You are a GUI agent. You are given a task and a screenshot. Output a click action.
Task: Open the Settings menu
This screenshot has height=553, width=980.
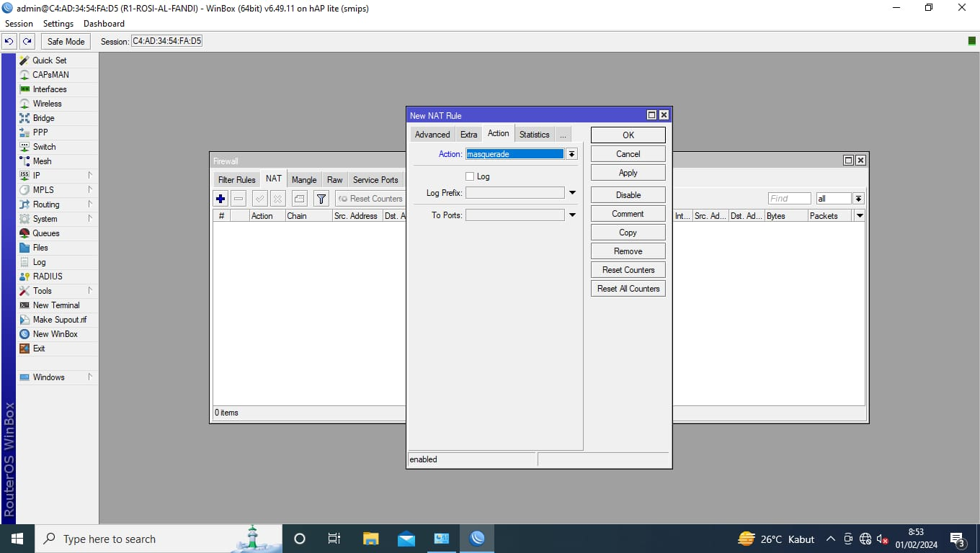point(58,24)
